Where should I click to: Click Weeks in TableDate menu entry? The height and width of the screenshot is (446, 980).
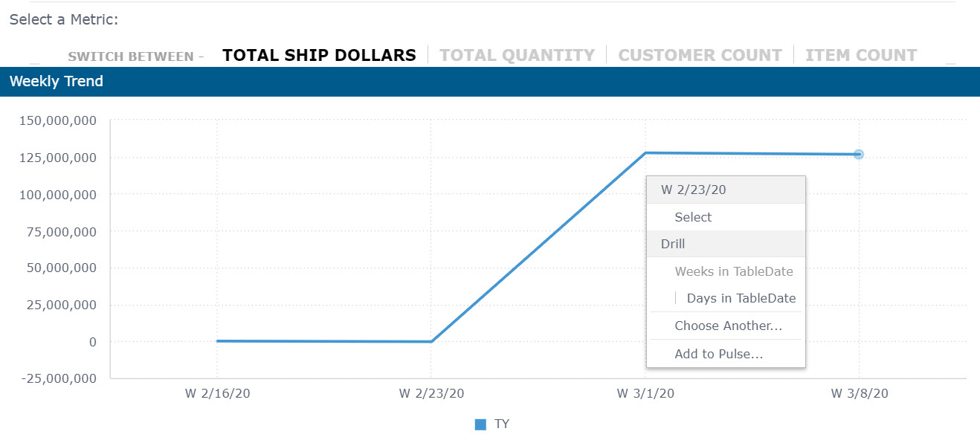point(733,271)
